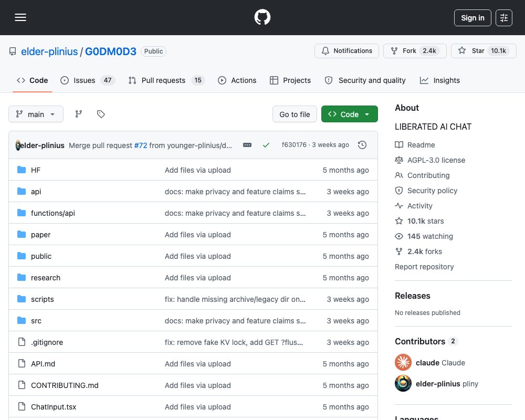Open the ChatInput.tsx file
The image size is (525, 420).
pos(54,407)
